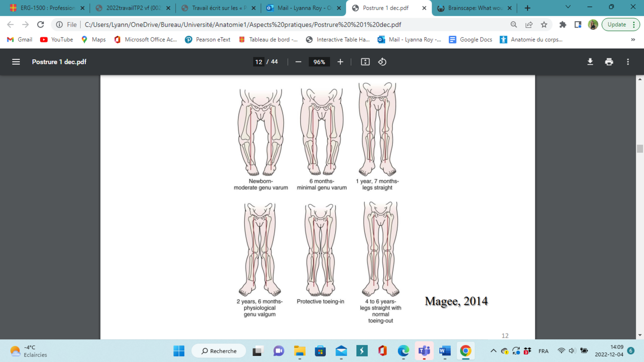
Task: Open Microsoft Word from taskbar
Action: [x=445, y=351]
